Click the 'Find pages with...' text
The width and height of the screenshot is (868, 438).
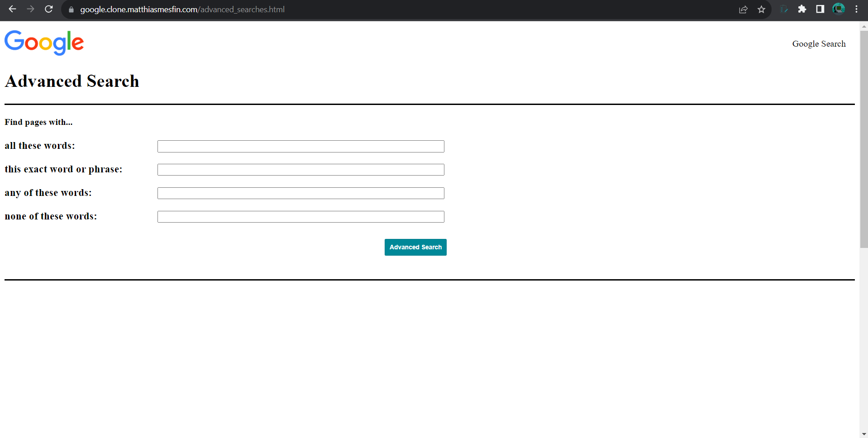(38, 122)
